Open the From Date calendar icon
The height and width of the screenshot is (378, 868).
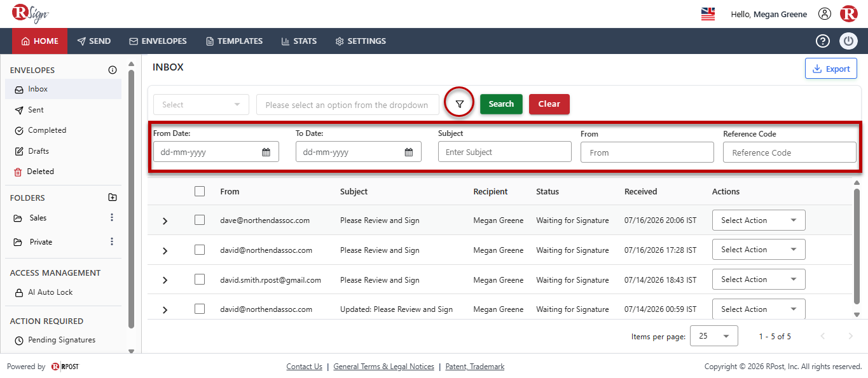tap(266, 152)
